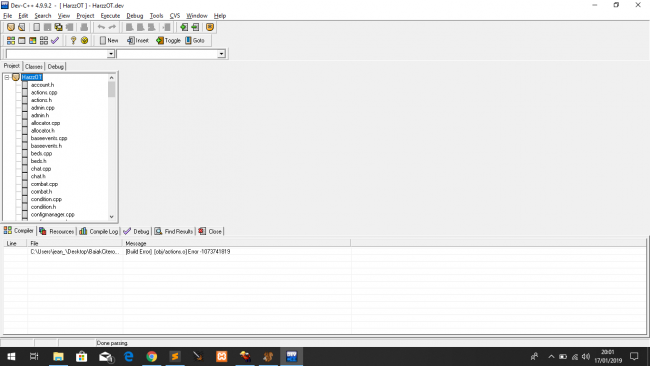Click the Close tab in bottom panel

click(210, 231)
